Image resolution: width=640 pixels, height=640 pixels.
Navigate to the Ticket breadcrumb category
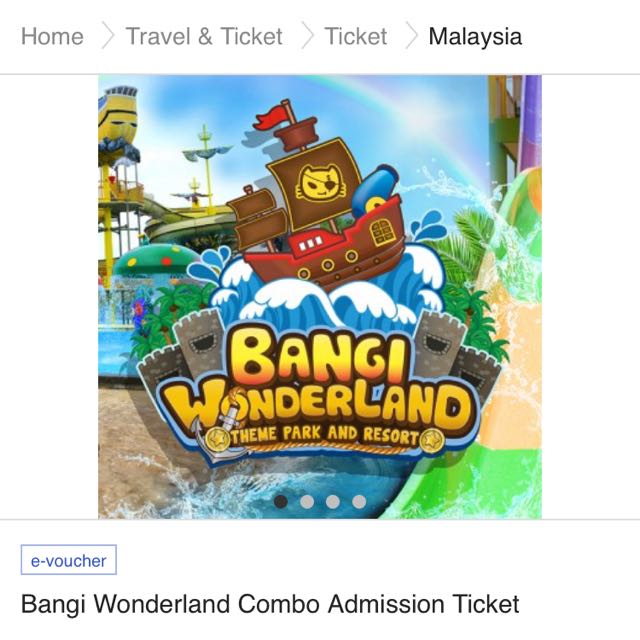click(356, 36)
